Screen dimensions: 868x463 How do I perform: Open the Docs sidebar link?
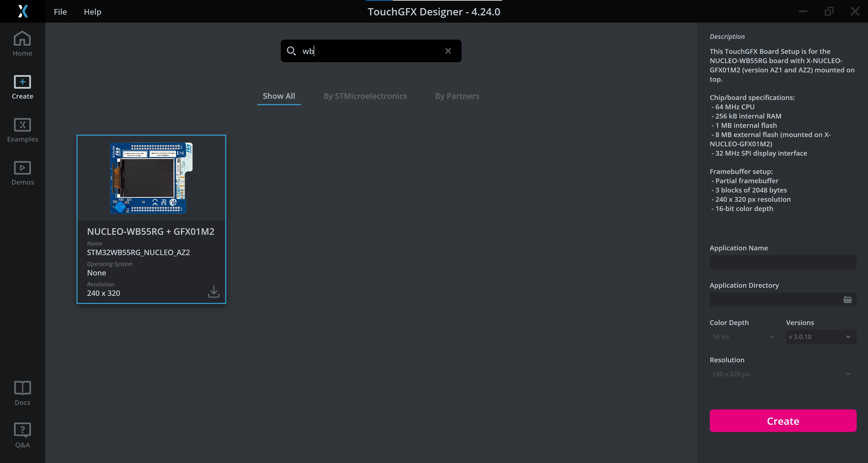[22, 393]
